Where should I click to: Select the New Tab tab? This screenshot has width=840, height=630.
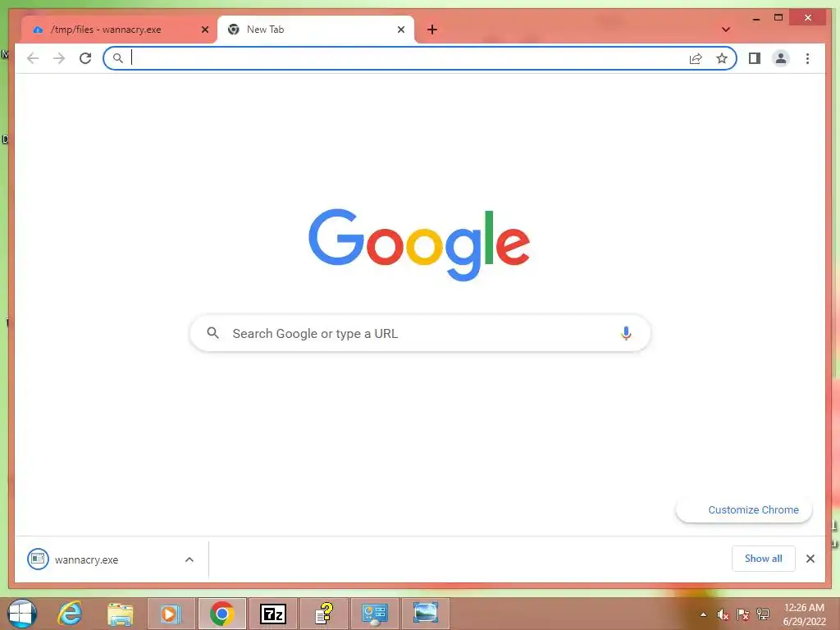click(x=315, y=30)
